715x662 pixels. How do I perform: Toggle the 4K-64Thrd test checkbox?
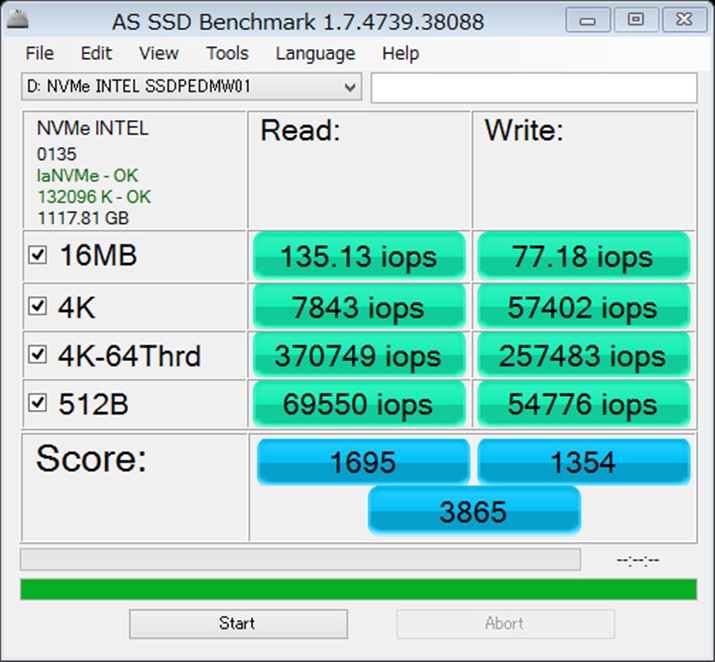pyautogui.click(x=38, y=355)
